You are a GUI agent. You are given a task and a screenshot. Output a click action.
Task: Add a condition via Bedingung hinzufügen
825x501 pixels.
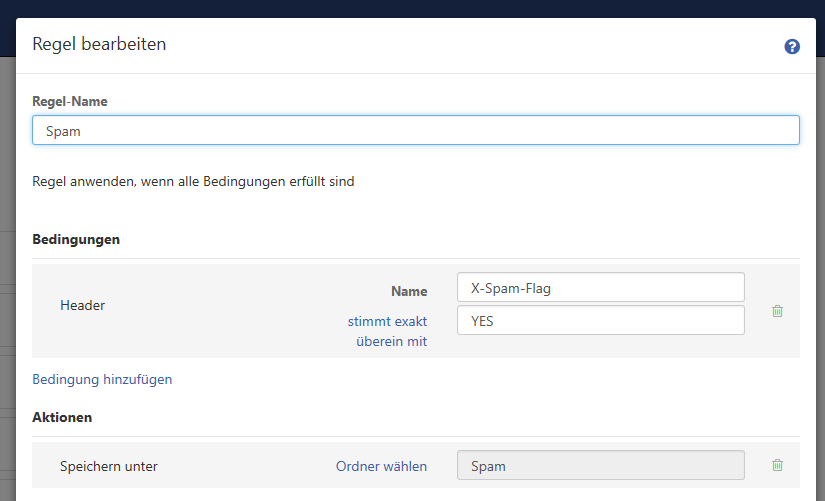tap(102, 379)
